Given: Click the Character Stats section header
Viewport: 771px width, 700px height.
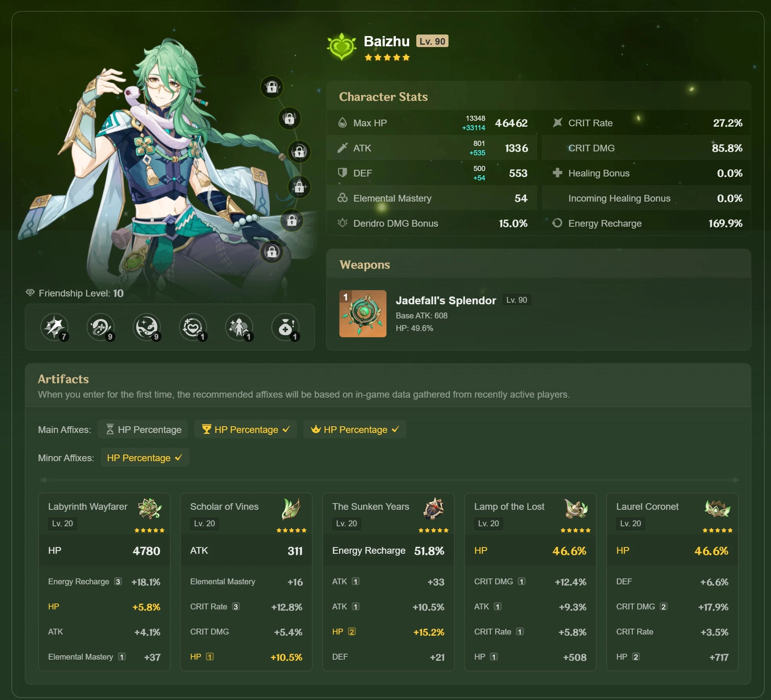Looking at the screenshot, I should click(383, 97).
